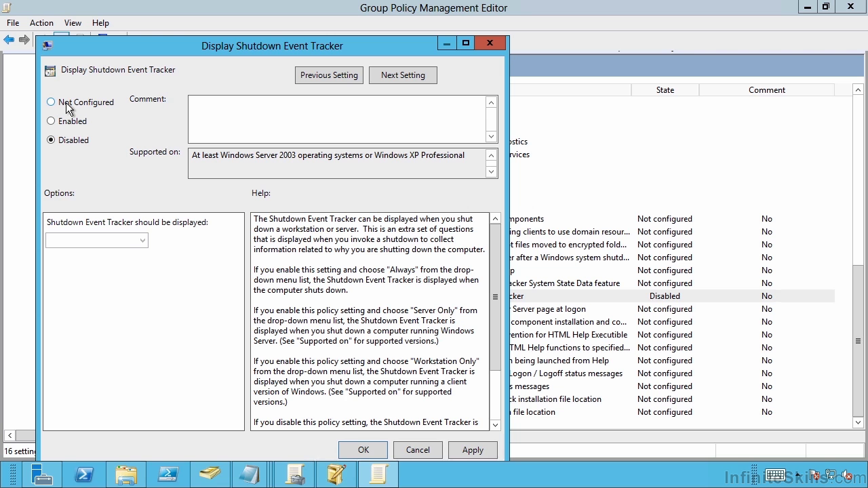This screenshot has height=488, width=868.
Task: Click the OK button
Action: click(x=363, y=450)
